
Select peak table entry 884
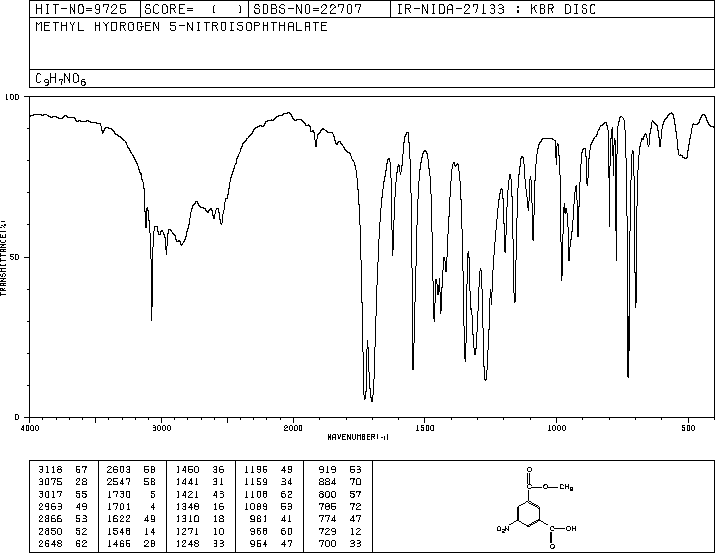(340, 482)
